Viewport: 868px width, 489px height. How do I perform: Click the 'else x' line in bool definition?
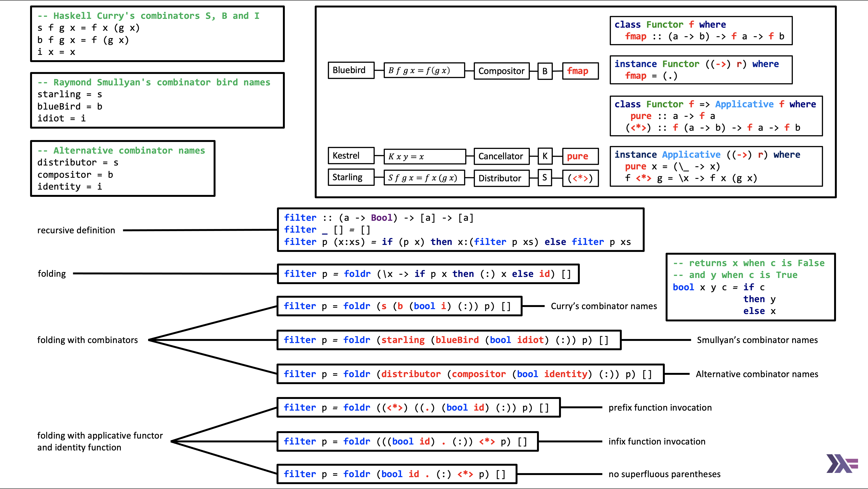[759, 311]
